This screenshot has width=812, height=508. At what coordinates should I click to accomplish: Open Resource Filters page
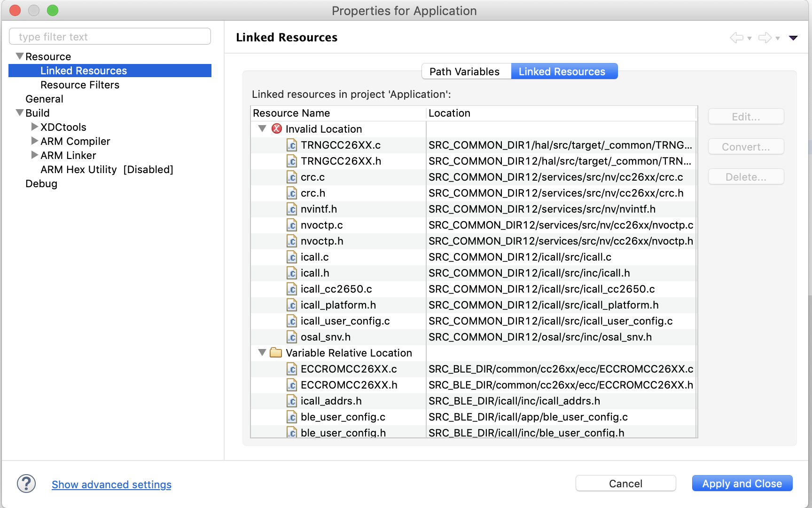click(x=80, y=85)
